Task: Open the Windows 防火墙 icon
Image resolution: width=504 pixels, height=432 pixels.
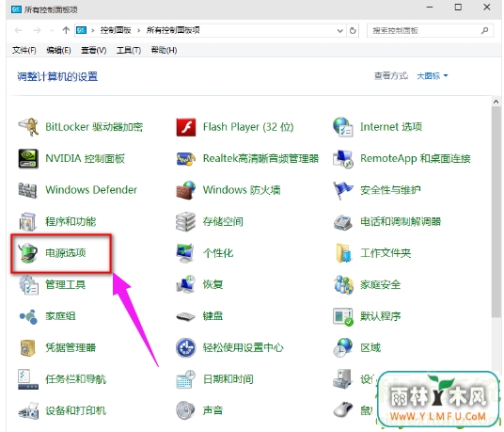Action: [x=186, y=190]
